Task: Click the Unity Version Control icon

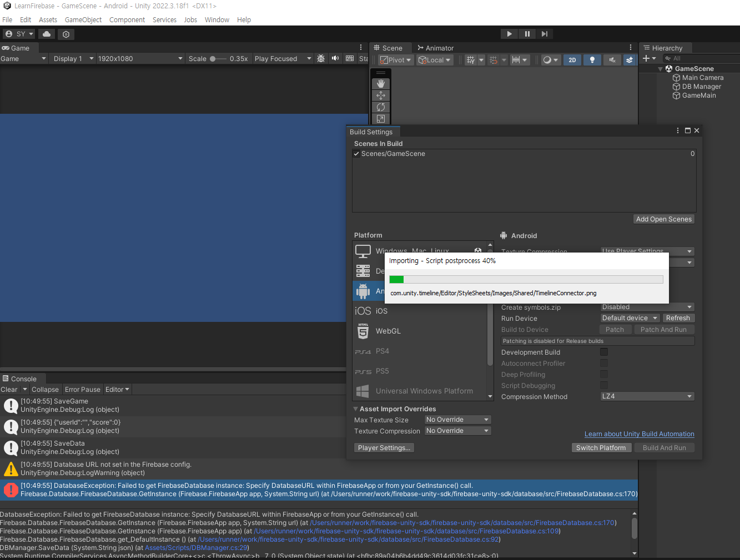Action: 66,34
